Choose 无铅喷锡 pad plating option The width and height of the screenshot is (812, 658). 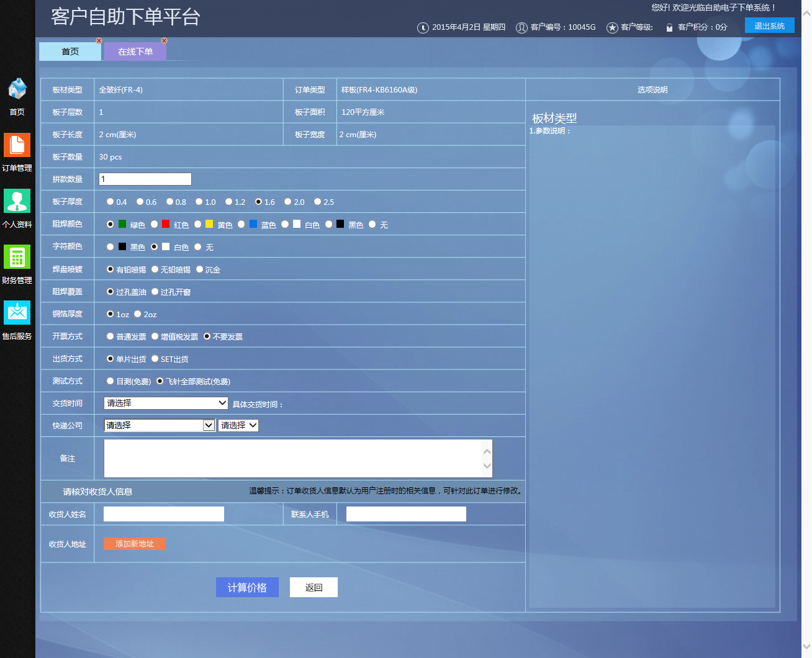pos(155,269)
